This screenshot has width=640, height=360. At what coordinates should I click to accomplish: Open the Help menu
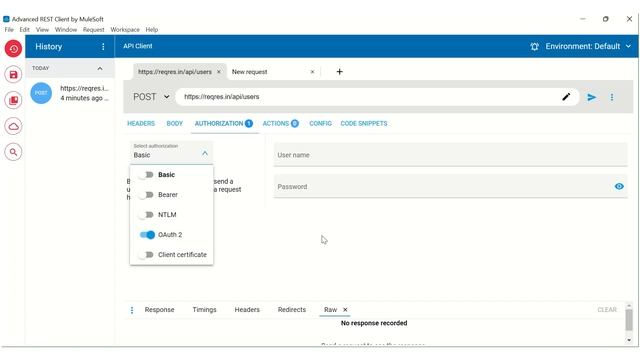point(152,30)
